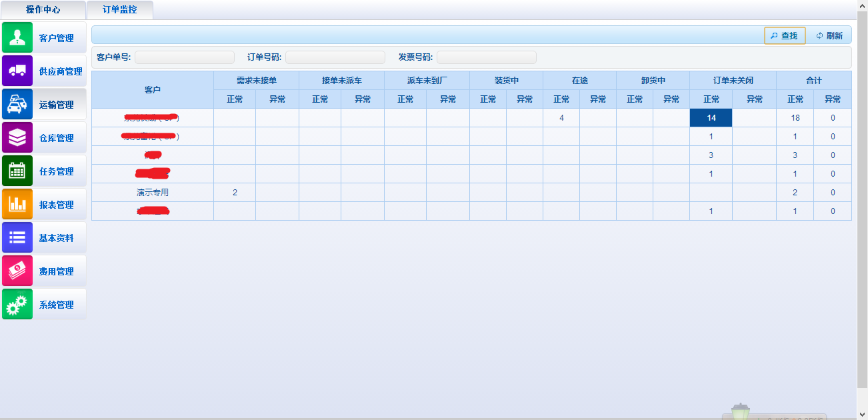Viewport: 868px width, 420px height.
Task: Click the green 系统管理 gears icon
Action: click(x=17, y=304)
